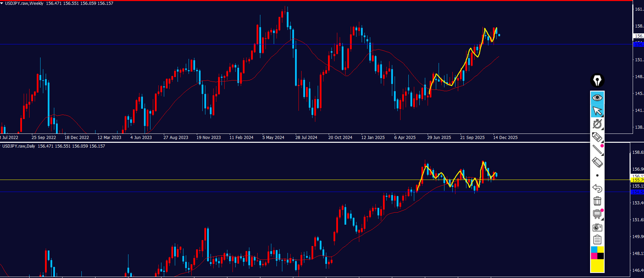Click the clipboard icon
Image resolution: width=644 pixels, height=278 pixels.
pyautogui.click(x=597, y=239)
